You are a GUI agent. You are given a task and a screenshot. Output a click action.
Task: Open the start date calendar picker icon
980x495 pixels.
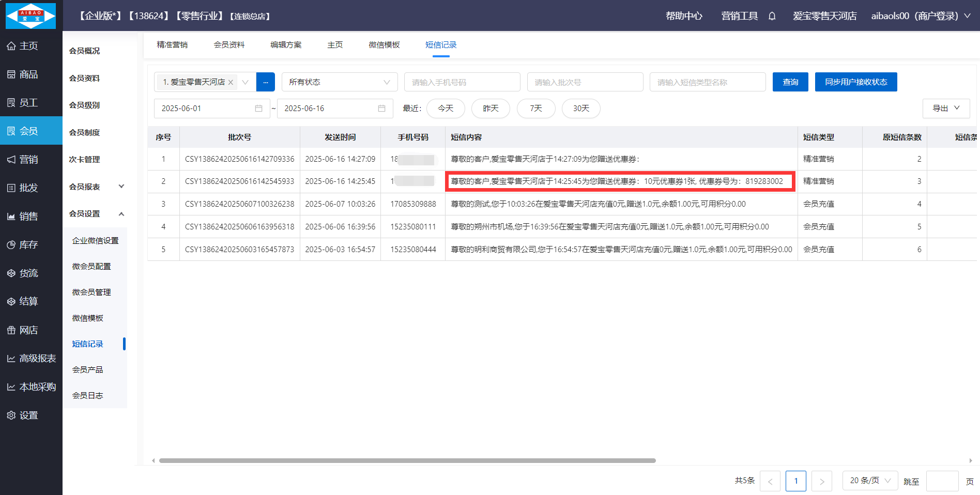[x=258, y=109]
